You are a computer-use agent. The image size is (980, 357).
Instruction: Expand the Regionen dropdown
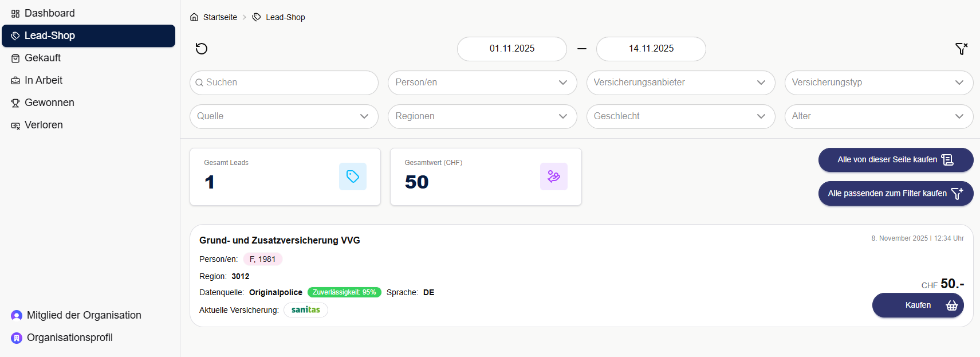pos(482,116)
